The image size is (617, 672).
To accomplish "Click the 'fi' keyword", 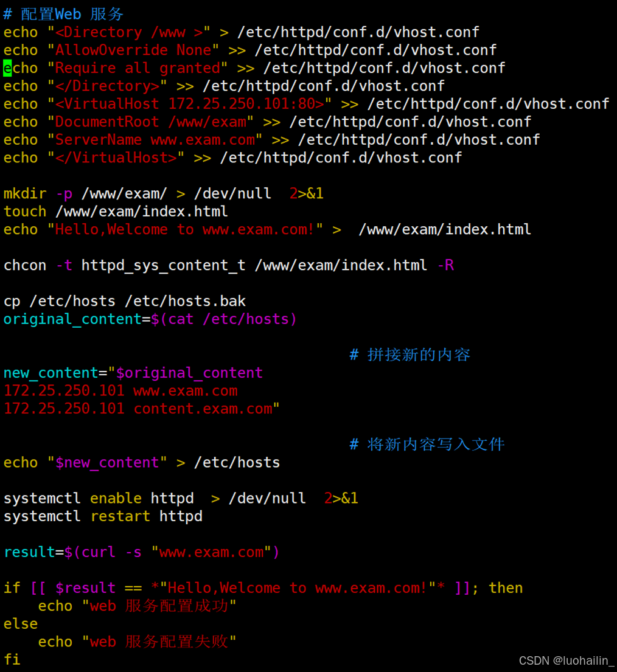I will (12, 660).
